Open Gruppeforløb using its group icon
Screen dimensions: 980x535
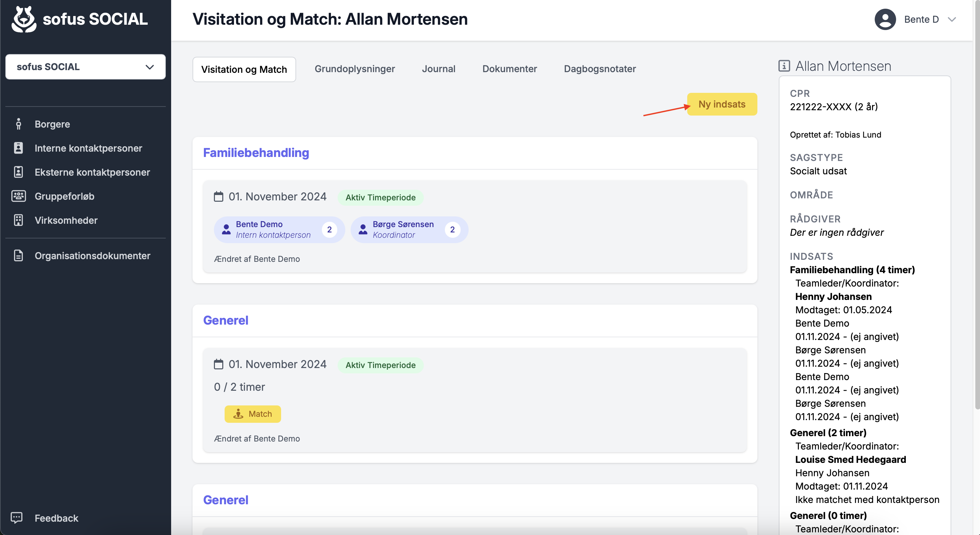tap(18, 196)
